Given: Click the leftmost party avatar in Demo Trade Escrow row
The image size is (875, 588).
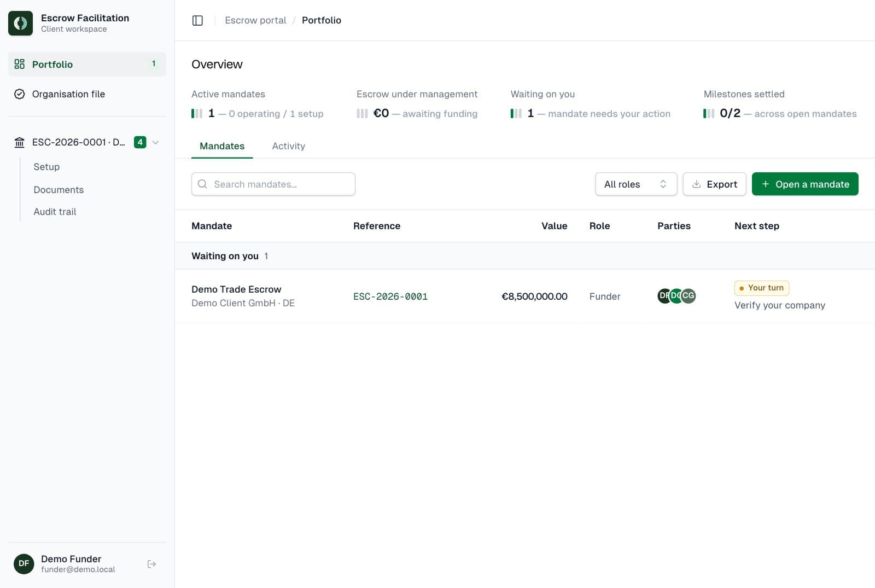Looking at the screenshot, I should click(x=664, y=295).
